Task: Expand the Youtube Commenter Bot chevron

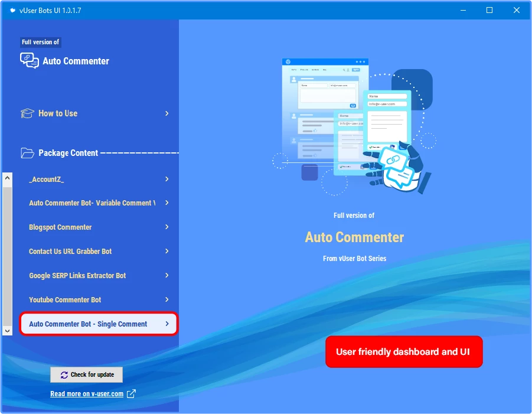Action: coord(167,299)
